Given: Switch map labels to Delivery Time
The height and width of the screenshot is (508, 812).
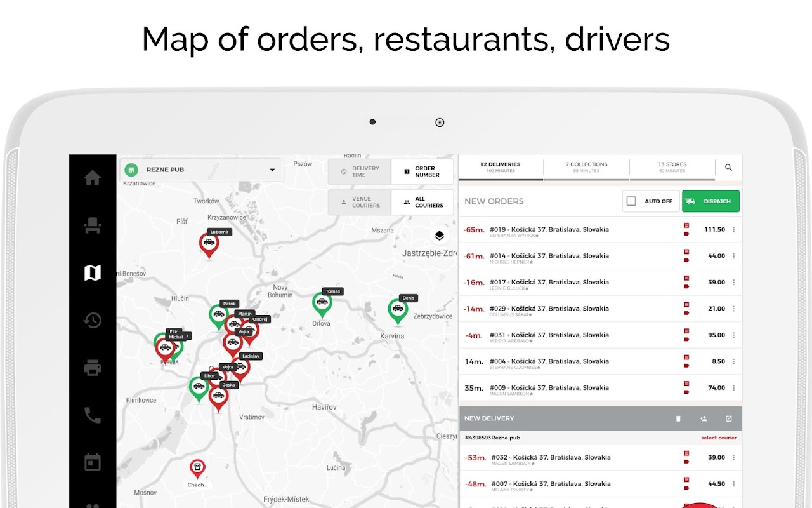Looking at the screenshot, I should tap(360, 171).
